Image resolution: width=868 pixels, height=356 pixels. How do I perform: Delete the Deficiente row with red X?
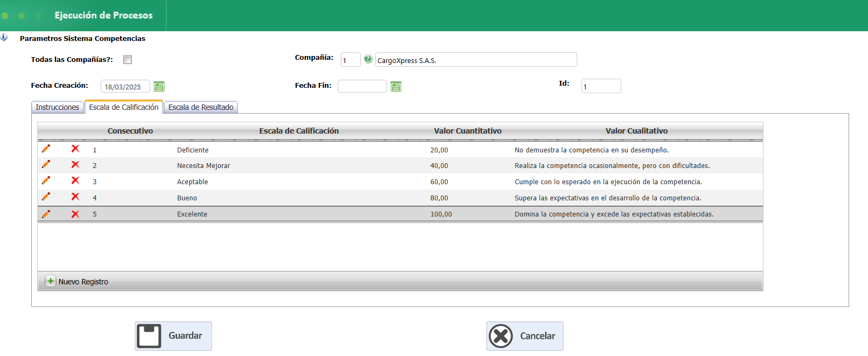(x=75, y=149)
